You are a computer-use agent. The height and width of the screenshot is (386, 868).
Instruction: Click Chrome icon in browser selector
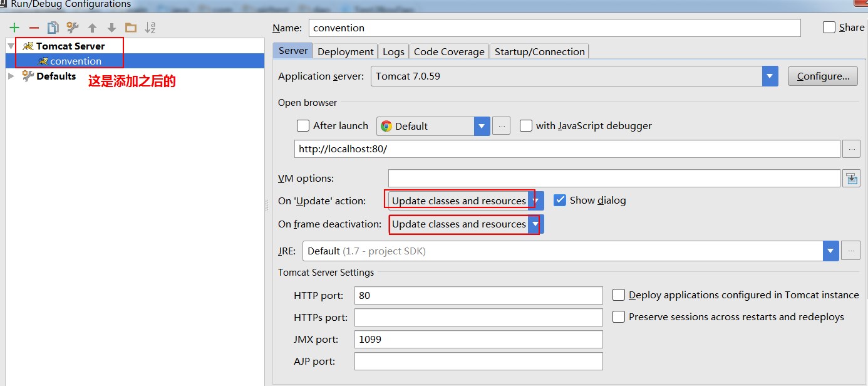click(386, 126)
